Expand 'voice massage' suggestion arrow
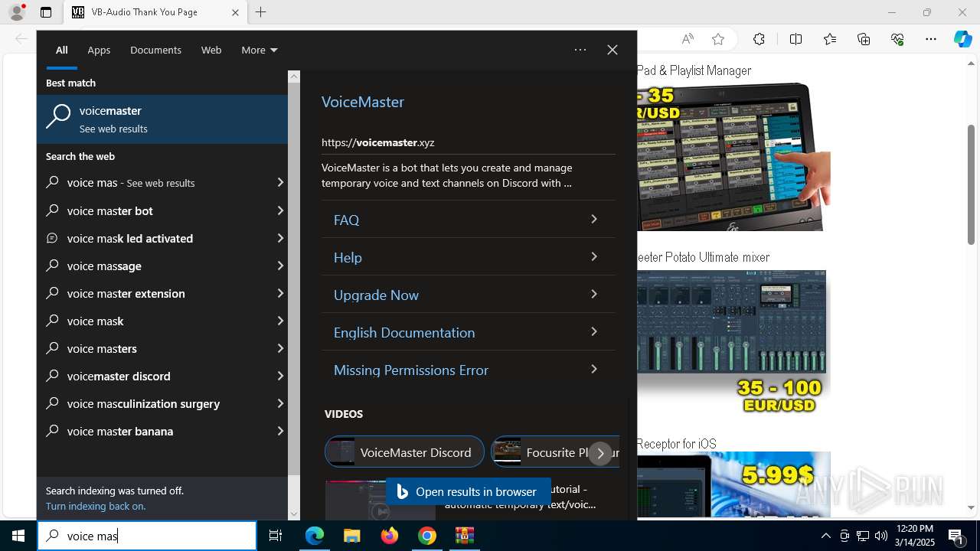Screen dimensions: 980x551 click(x=279, y=266)
